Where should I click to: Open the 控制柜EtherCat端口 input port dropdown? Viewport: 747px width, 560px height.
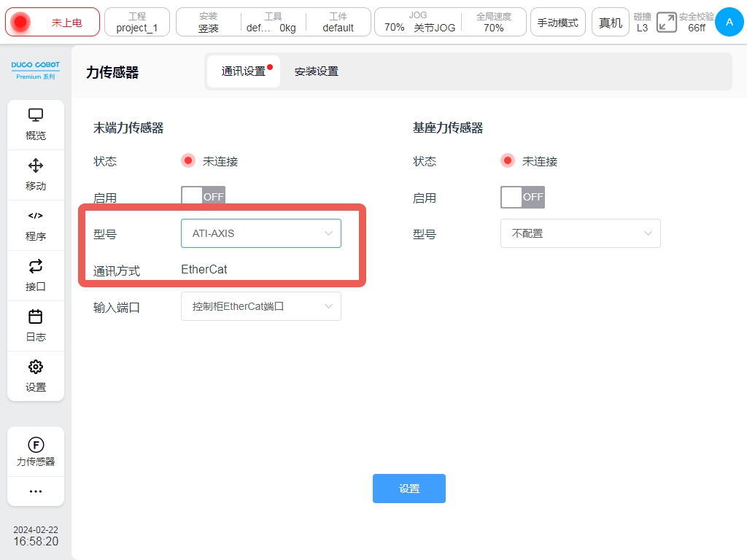click(260, 307)
